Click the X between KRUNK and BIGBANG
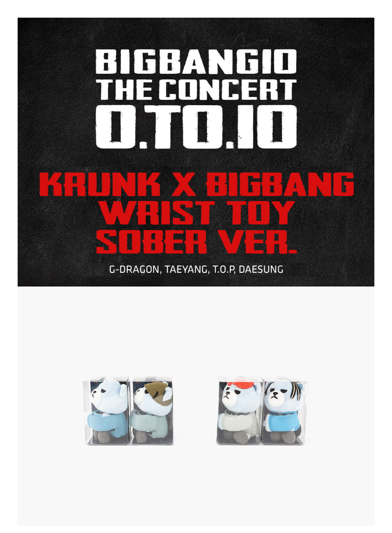Screen dimensions: 392x533 point(183,184)
